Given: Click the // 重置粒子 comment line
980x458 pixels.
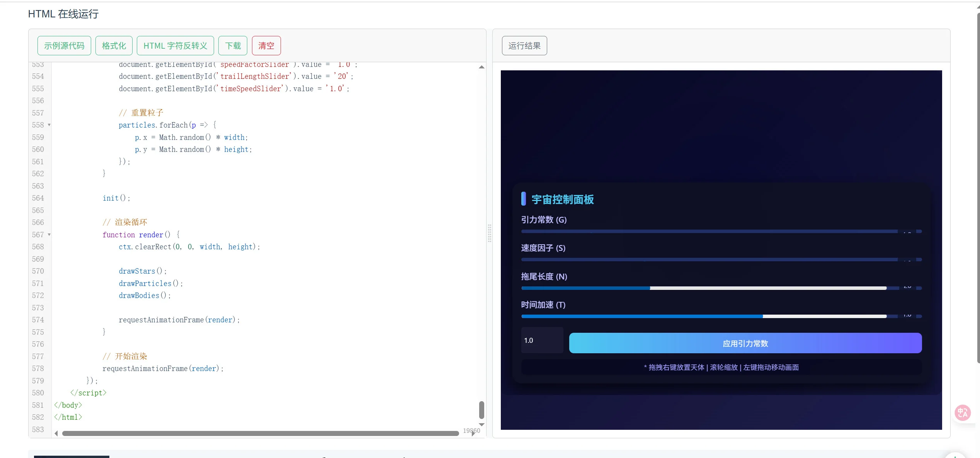Looking at the screenshot, I should tap(141, 112).
